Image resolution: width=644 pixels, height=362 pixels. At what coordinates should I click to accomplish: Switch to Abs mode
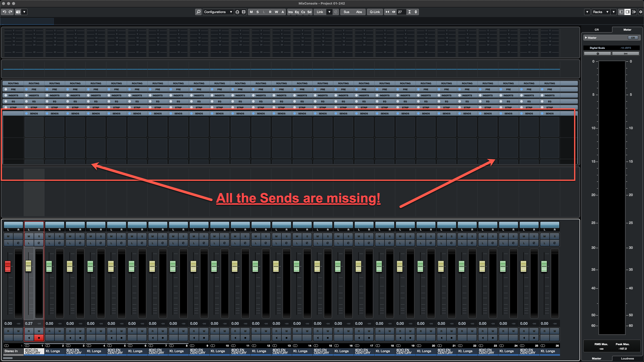click(x=359, y=12)
